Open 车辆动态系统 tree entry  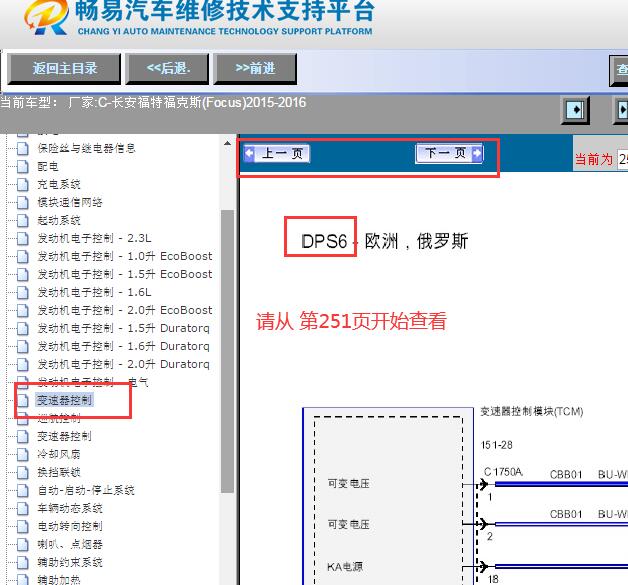pos(70,508)
